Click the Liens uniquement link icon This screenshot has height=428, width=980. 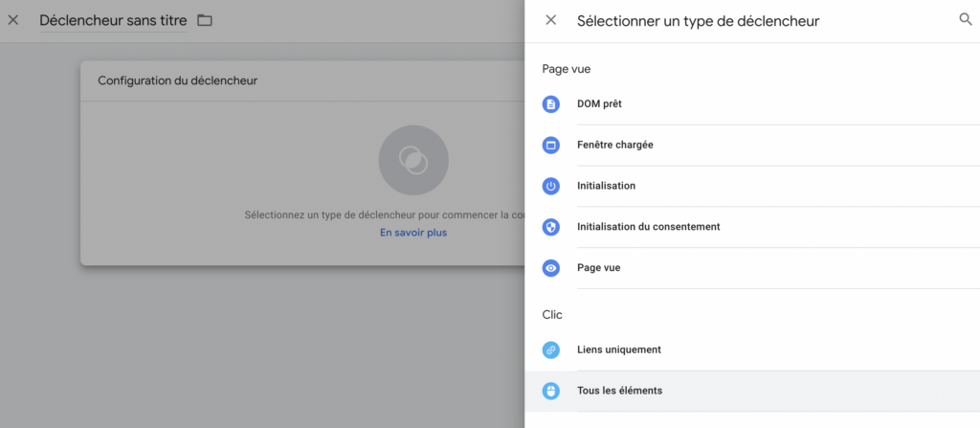550,350
